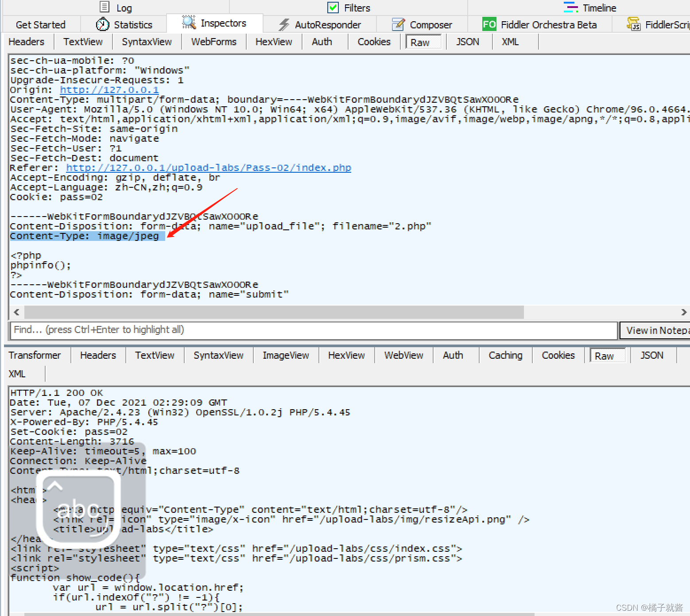This screenshot has width=690, height=616.
Task: Click the Sec-Fetch-Site: same-origin line
Action: [x=94, y=129]
